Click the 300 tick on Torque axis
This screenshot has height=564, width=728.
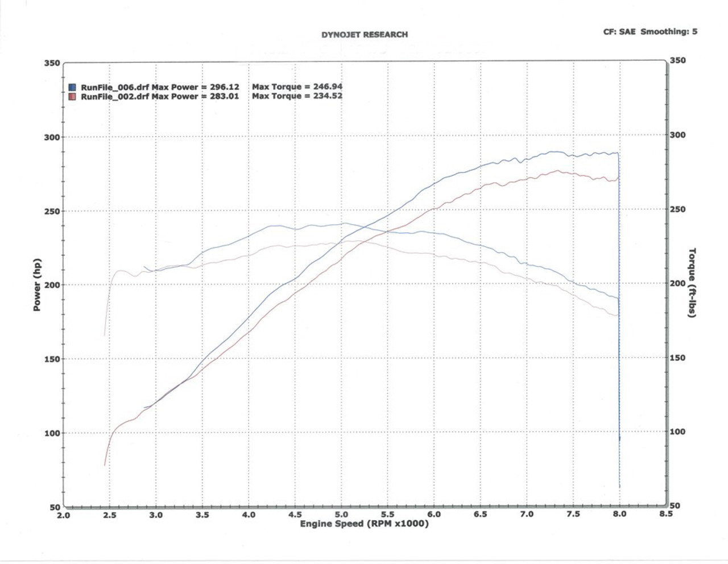click(678, 135)
